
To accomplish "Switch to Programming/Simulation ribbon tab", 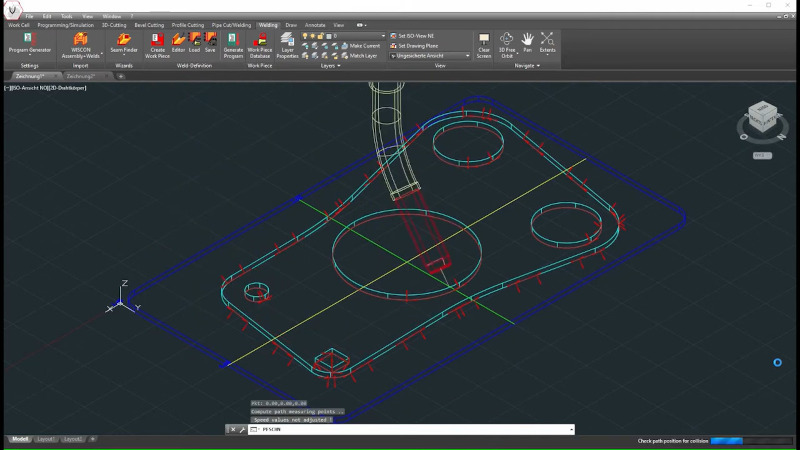I will pyautogui.click(x=65, y=25).
